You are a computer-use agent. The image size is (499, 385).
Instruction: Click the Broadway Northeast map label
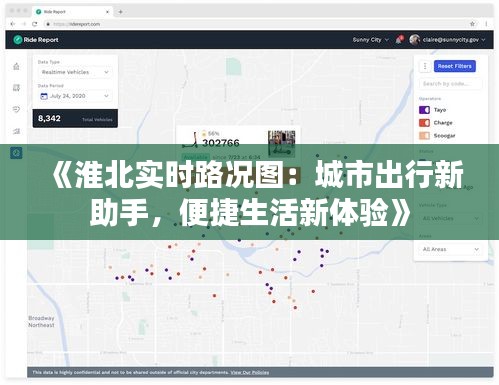[x=41, y=321]
